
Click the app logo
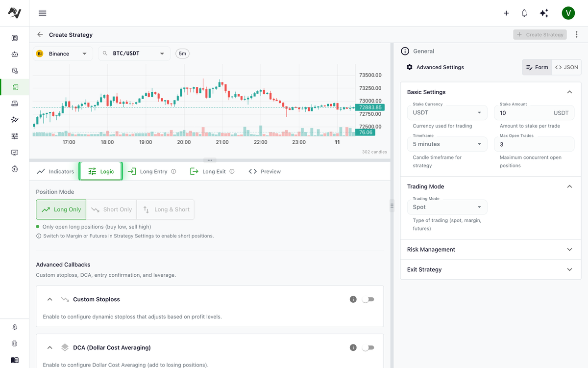pos(15,13)
